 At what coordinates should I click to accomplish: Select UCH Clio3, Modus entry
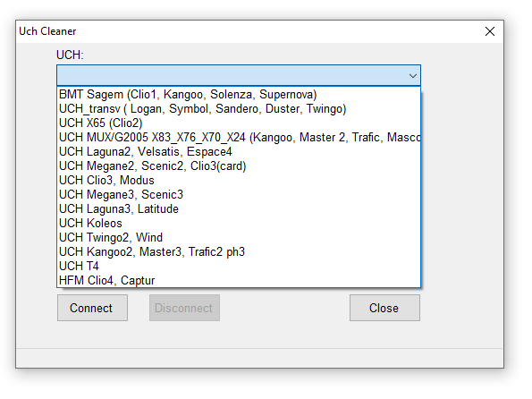point(239,180)
